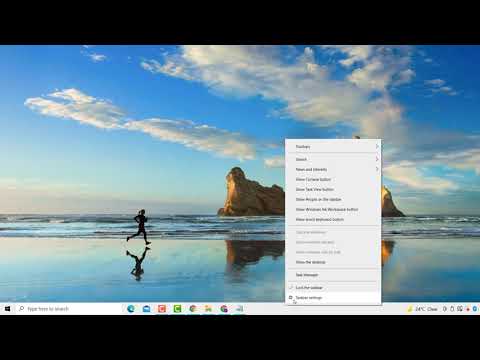Toggle Show Cortana button
This screenshot has height=360, width=480.
333,179
